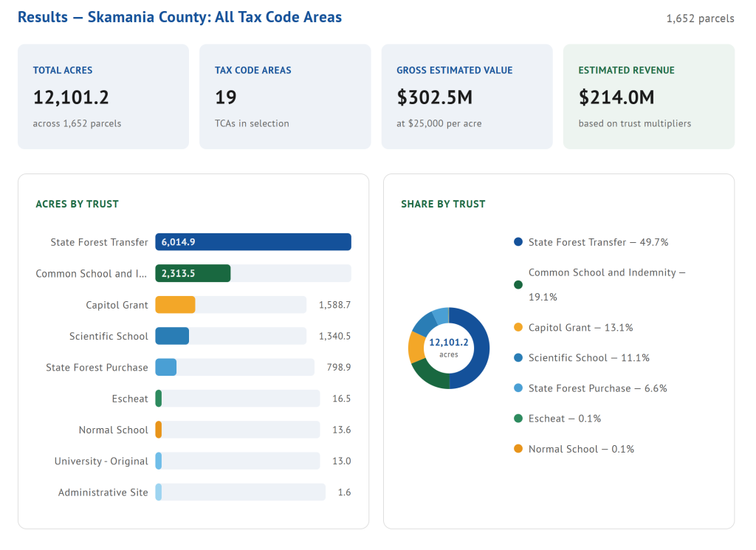The height and width of the screenshot is (550, 756).
Task: Click the donut chart center showing 12,101.2 acres
Action: tap(449, 348)
